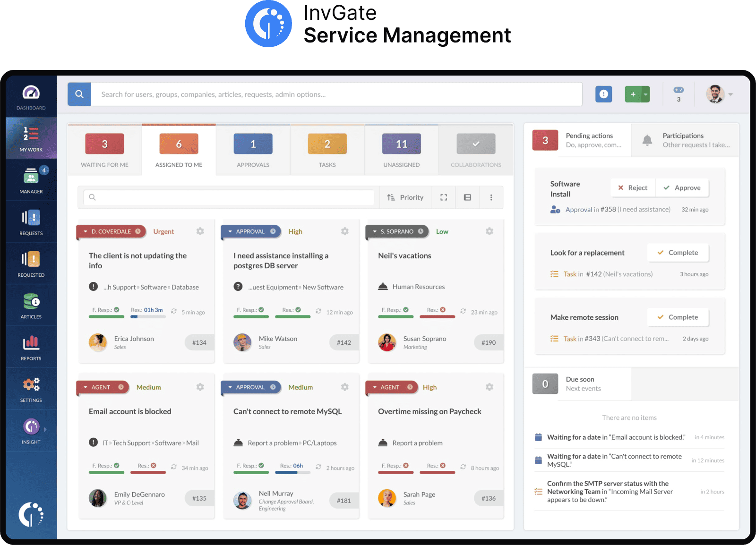The height and width of the screenshot is (545, 756).
Task: Open the Approvals tab
Action: (253, 150)
